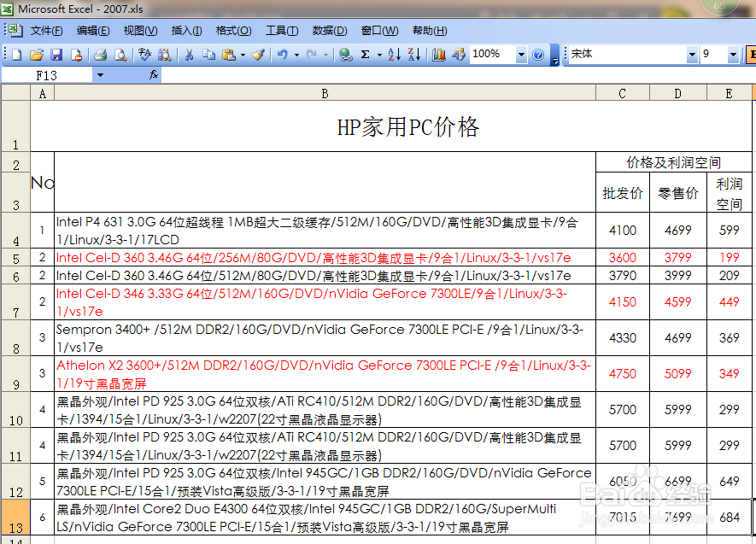Viewport: 756px width, 544px height.
Task: Click the Insert Function fx button
Action: pos(154,74)
